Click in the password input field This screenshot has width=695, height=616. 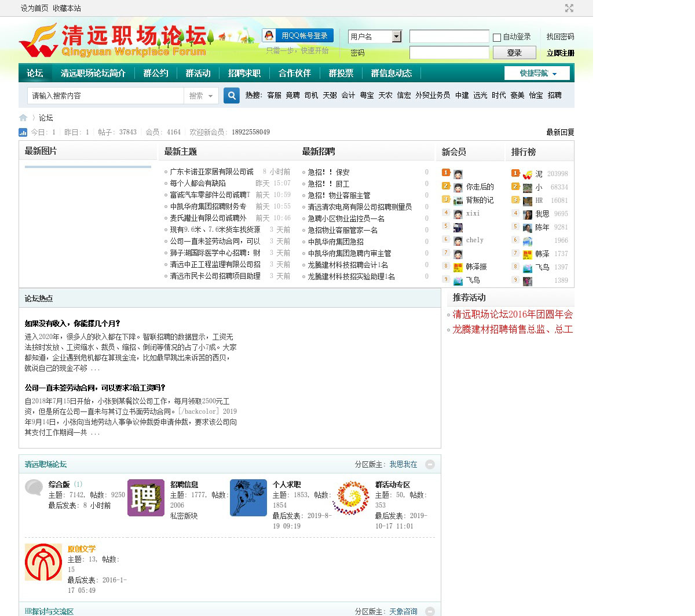pyautogui.click(x=449, y=53)
